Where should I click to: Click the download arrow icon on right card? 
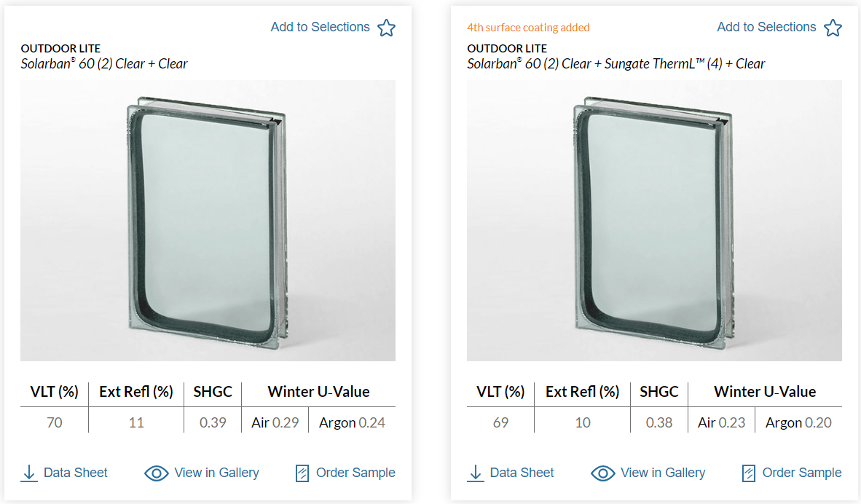click(x=476, y=473)
